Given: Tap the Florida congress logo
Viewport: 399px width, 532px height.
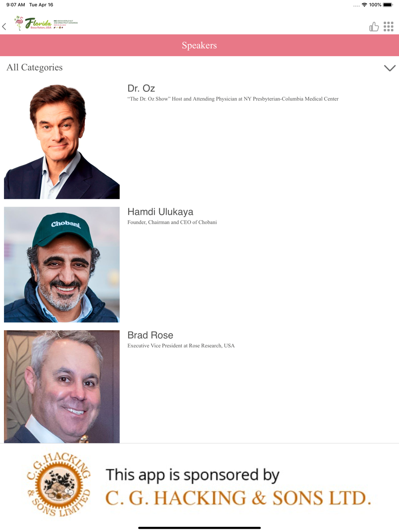Looking at the screenshot, I should 46,24.
